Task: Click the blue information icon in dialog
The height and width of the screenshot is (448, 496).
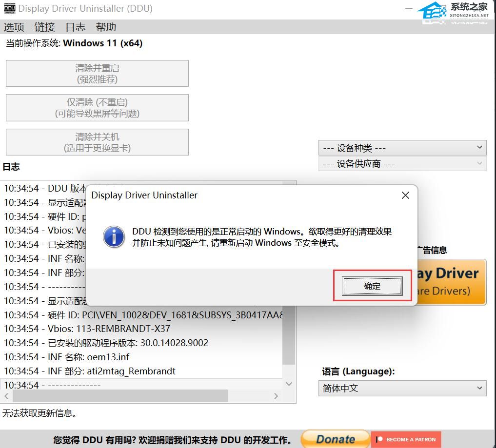Action: [114, 237]
